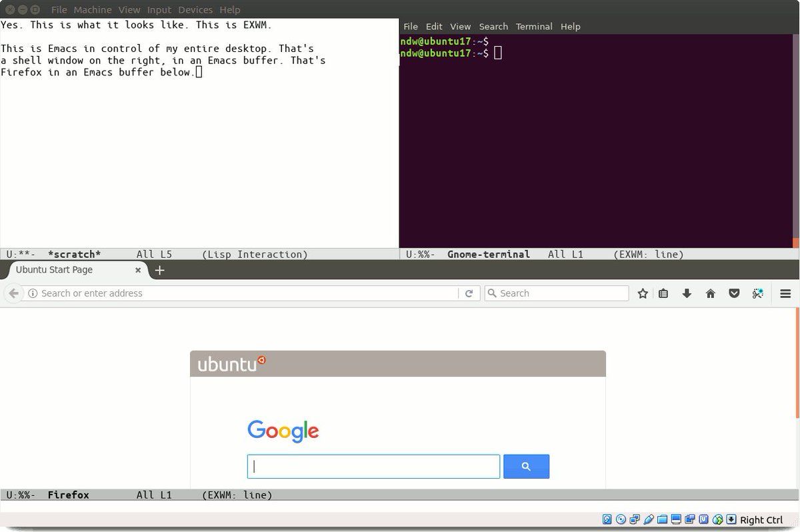
Task: Click the Pocket icon in Firefox toolbar
Action: (734, 293)
